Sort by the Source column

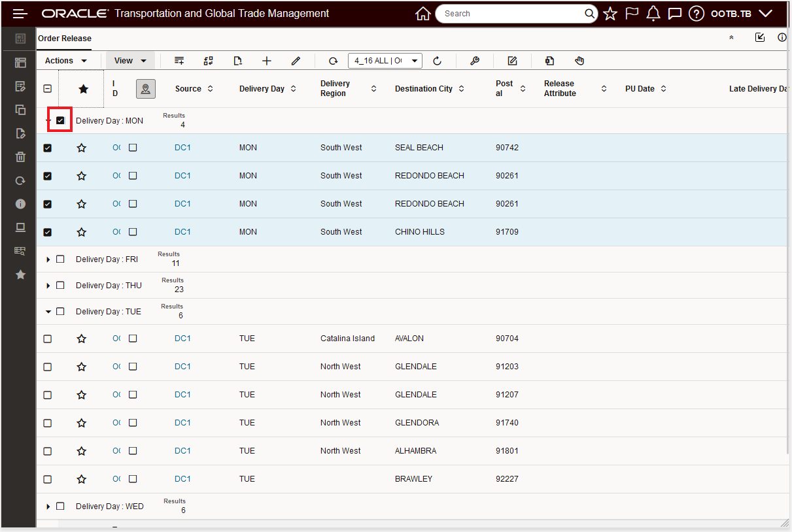[x=210, y=89]
